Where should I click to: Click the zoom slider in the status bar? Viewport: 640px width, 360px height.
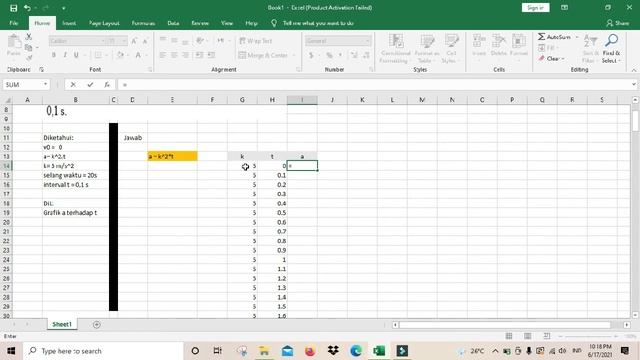588,336
